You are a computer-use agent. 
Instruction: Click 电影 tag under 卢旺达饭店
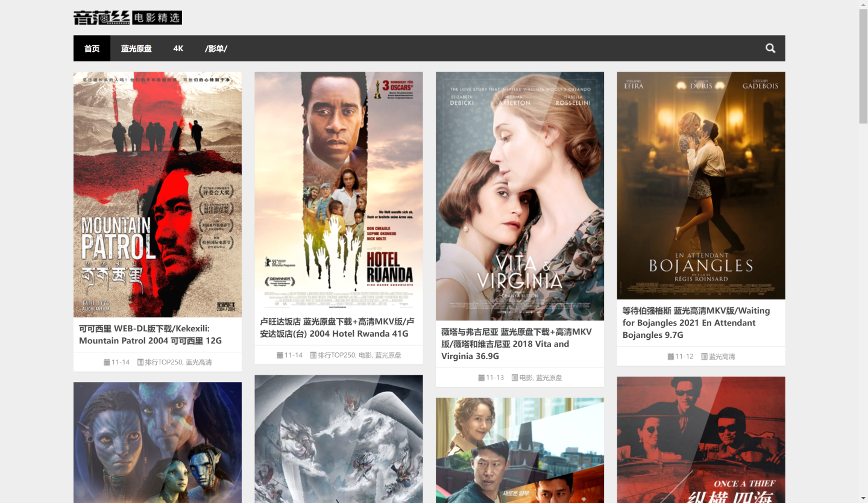click(x=365, y=355)
